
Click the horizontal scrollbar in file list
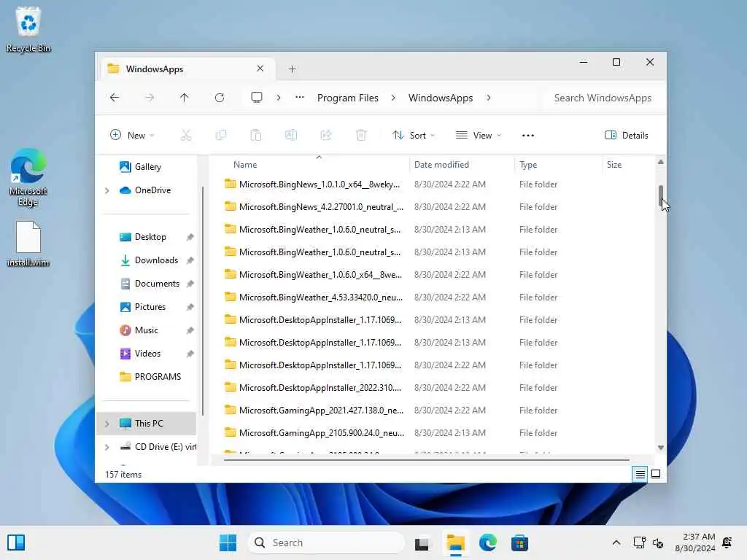(x=426, y=460)
